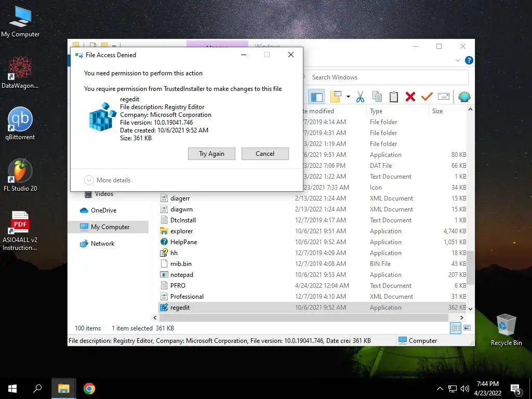Image resolution: width=532 pixels, height=399 pixels.
Task: Open the dropdown arrow beside folder options icon
Action: (348, 97)
